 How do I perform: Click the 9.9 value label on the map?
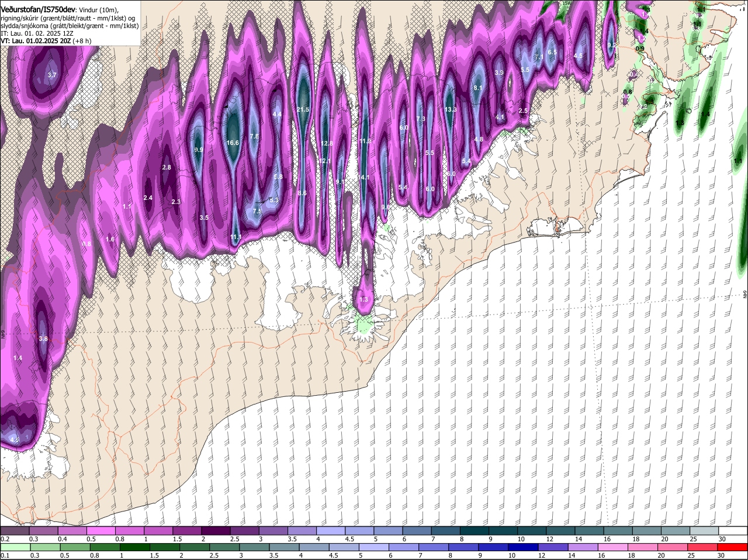click(199, 150)
